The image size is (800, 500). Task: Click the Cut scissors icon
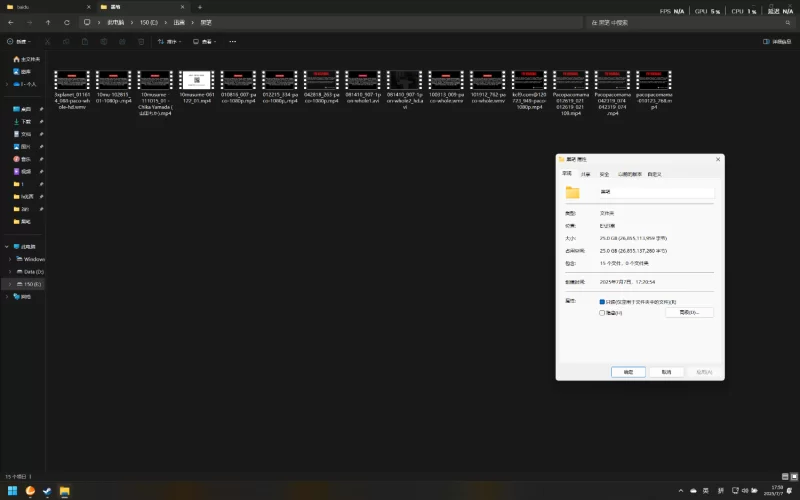(47, 41)
